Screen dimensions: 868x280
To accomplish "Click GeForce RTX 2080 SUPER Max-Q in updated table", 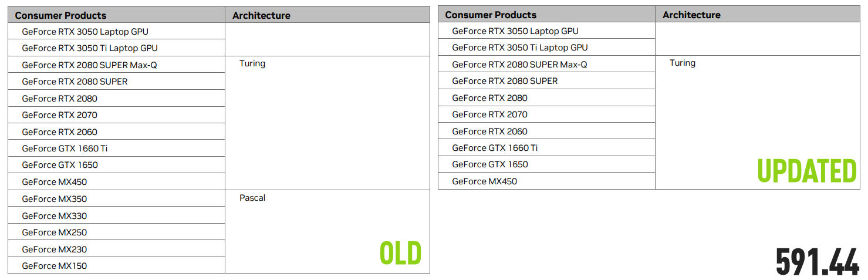I will click(519, 65).
